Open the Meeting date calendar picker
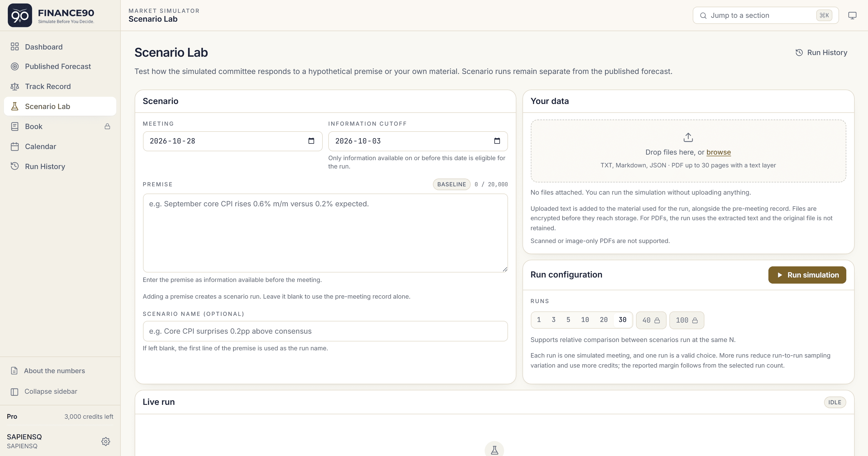The image size is (868, 456). [x=311, y=141]
